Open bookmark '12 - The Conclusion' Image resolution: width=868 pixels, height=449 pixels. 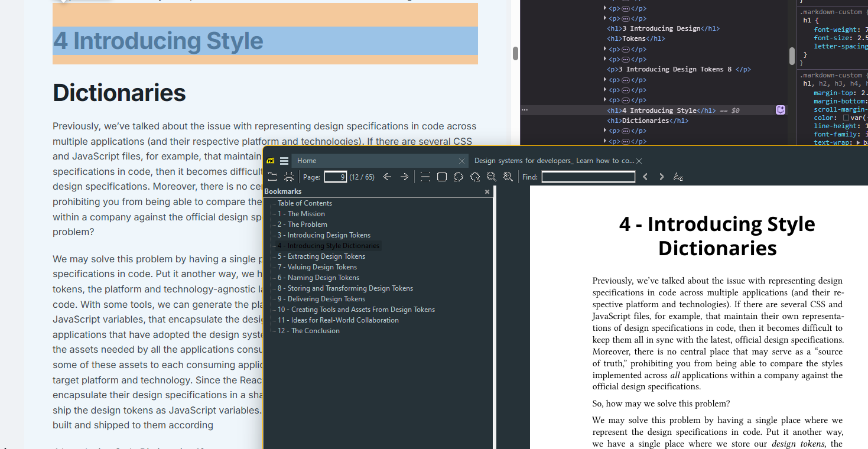click(308, 331)
